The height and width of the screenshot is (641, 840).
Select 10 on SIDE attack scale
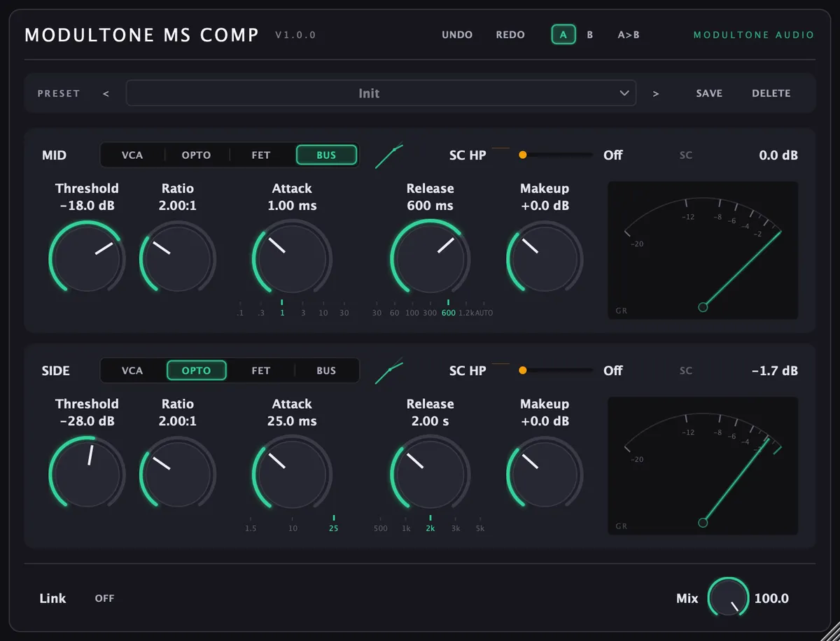click(x=293, y=528)
